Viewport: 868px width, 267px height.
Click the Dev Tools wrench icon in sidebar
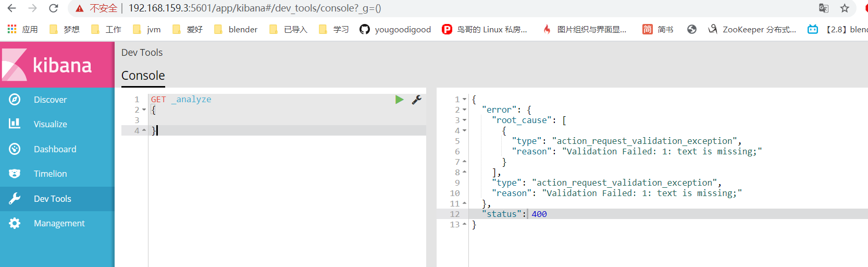pyautogui.click(x=15, y=198)
